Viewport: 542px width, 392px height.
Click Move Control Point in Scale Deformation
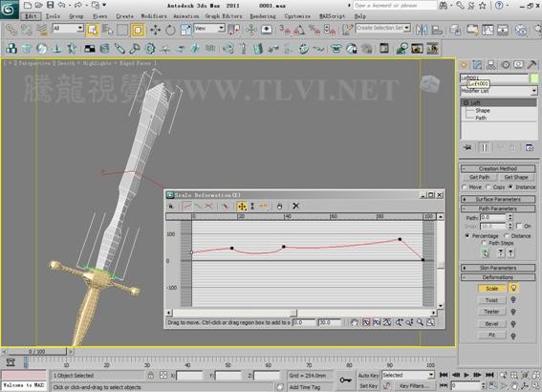coord(242,207)
